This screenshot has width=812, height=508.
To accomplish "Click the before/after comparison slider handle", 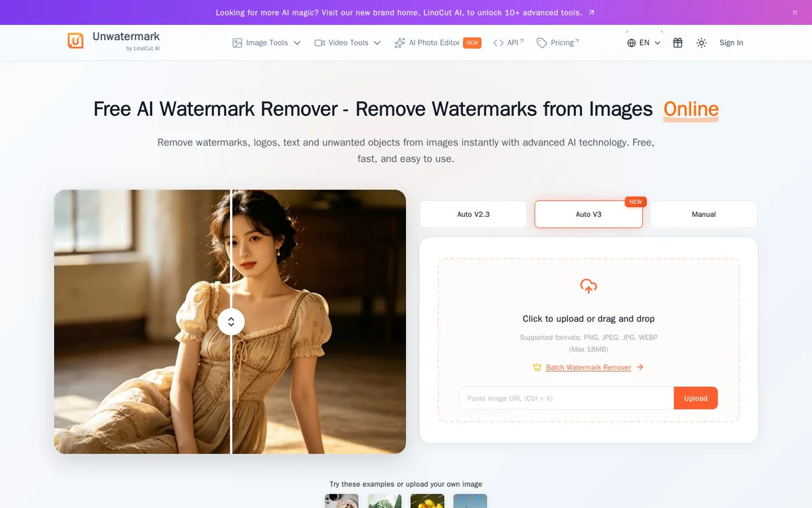I will [231, 322].
